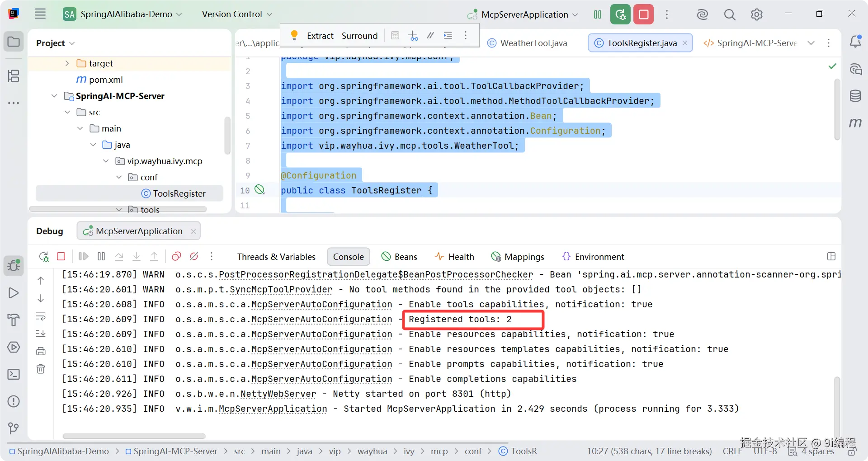This screenshot has width=868, height=461.
Task: Click the Rerun debug McpServerApplication button
Action: pos(620,14)
